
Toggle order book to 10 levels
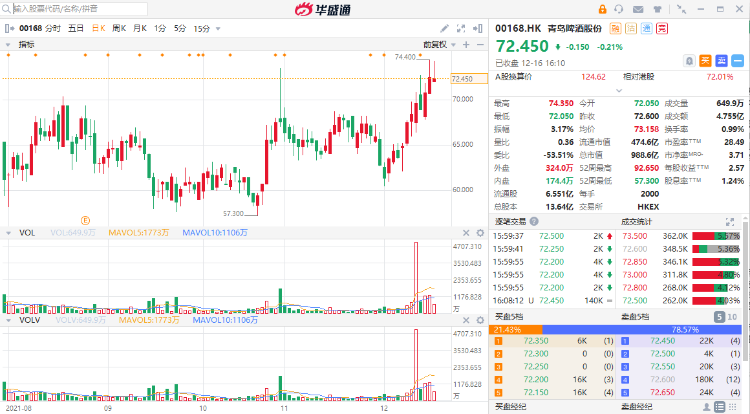(732, 316)
